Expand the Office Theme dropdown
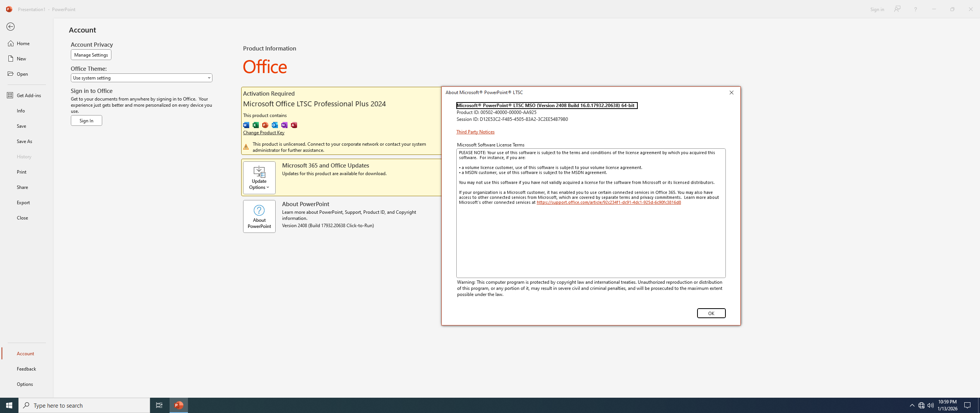Image resolution: width=980 pixels, height=413 pixels. coord(141,78)
